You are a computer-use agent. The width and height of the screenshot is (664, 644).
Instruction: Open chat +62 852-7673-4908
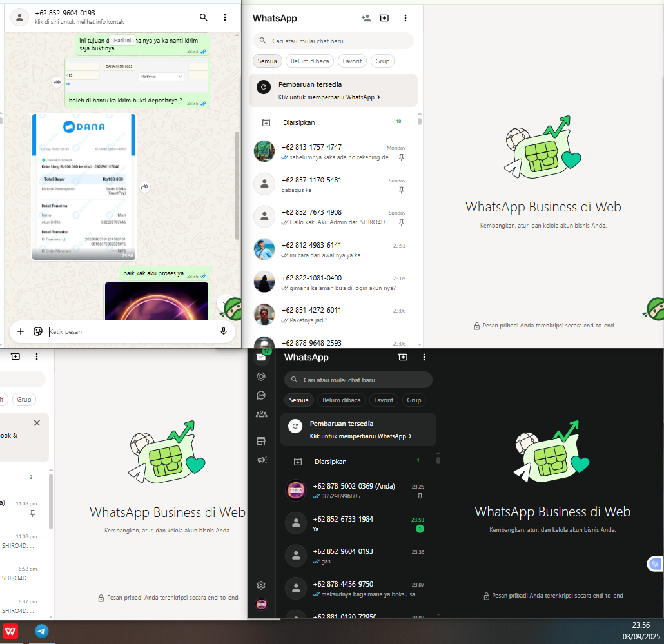click(x=333, y=217)
